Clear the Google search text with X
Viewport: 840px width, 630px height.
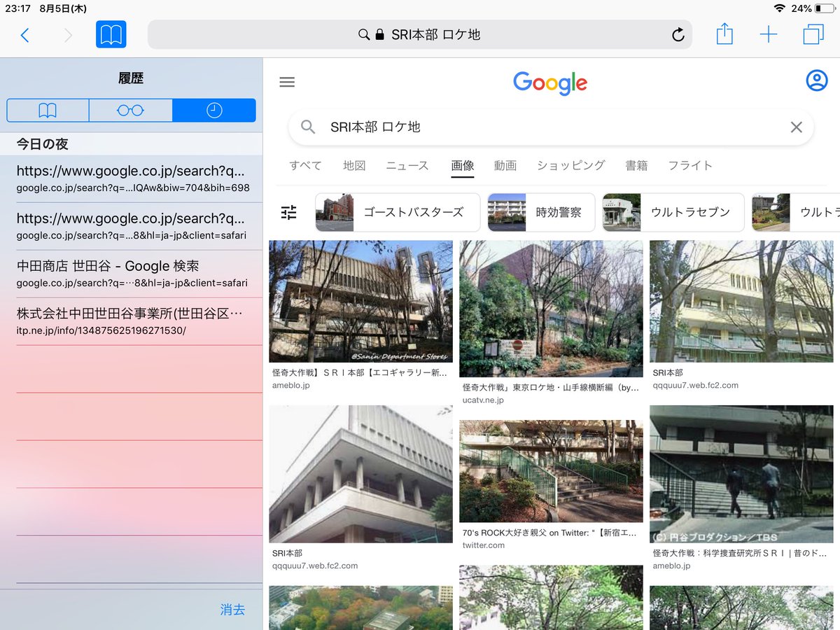(796, 127)
